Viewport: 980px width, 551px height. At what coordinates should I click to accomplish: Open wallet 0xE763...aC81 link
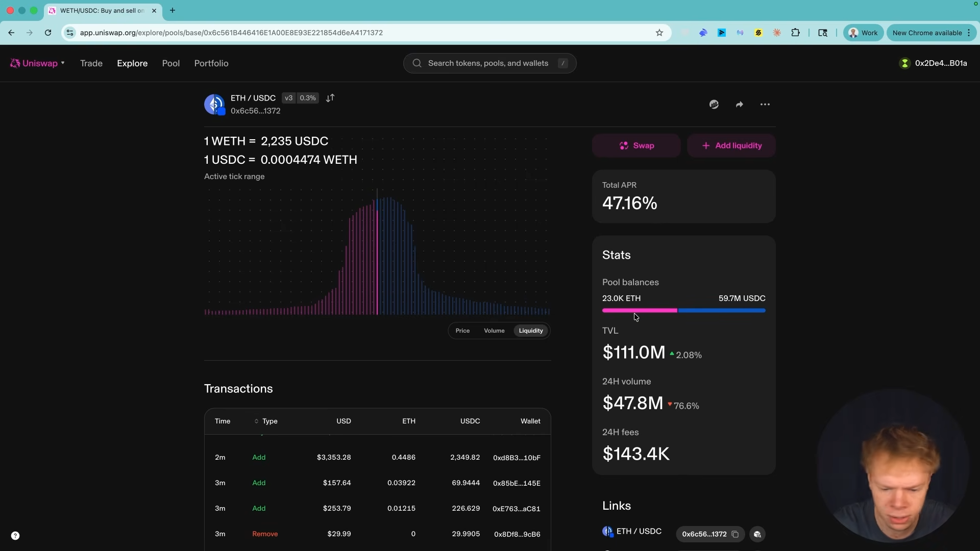pyautogui.click(x=517, y=509)
